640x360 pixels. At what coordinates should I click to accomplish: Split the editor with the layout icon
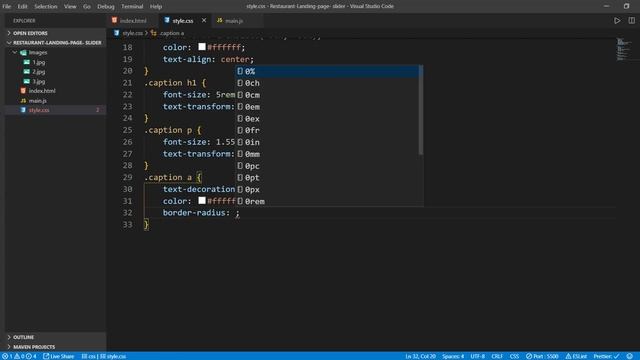point(631,20)
